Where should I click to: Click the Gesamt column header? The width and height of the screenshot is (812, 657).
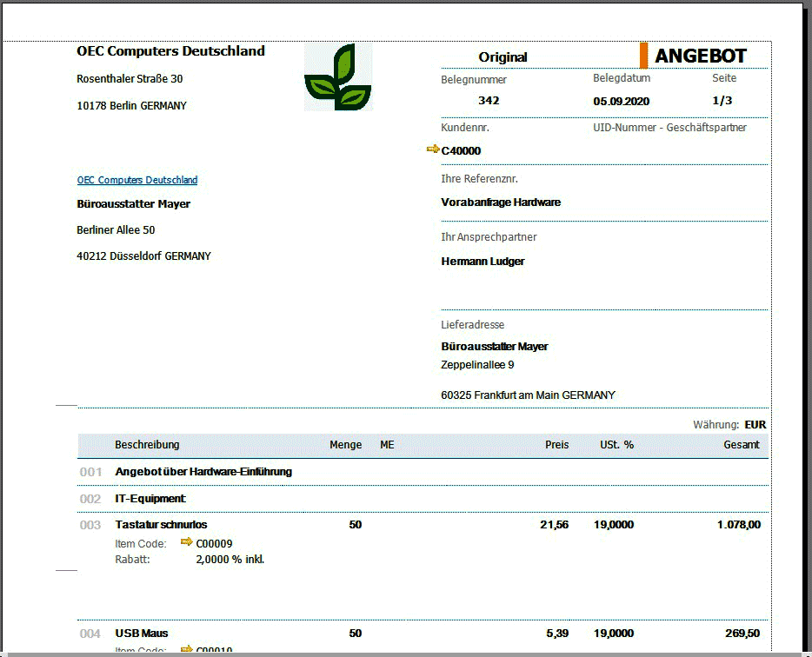pos(741,445)
